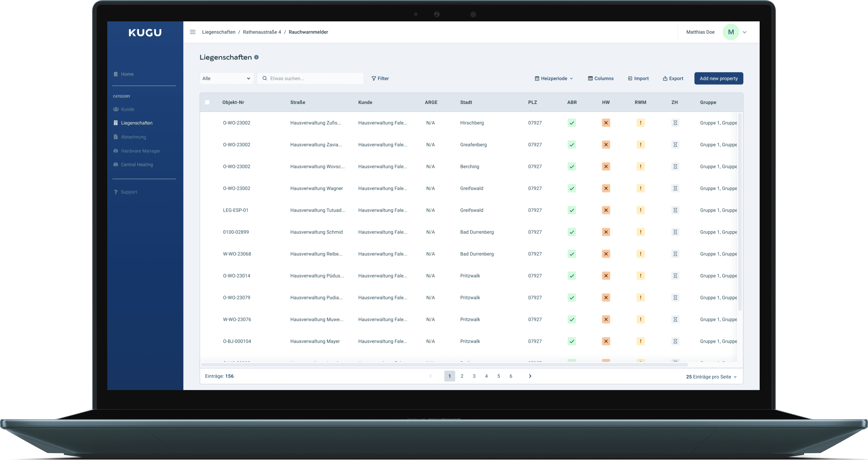Click the Import icon button
868x460 pixels.
[638, 79]
